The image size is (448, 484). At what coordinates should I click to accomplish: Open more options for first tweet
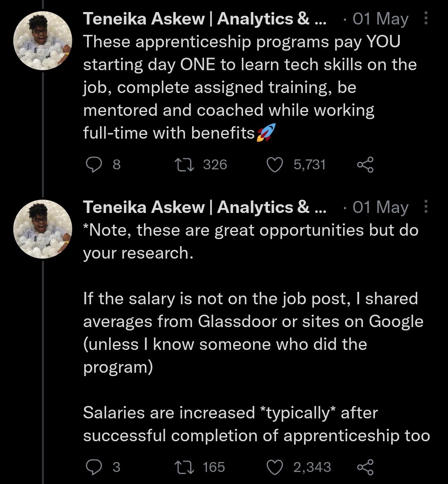pos(426,19)
